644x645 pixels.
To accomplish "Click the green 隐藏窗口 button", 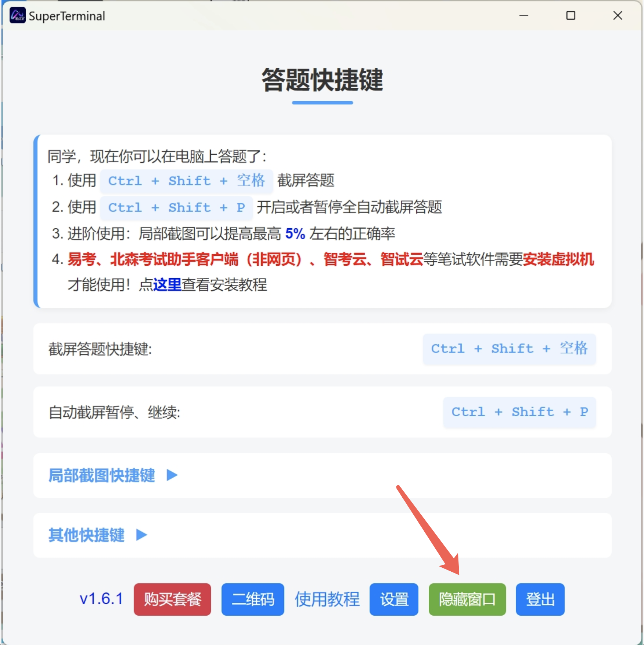I will pos(467,599).
